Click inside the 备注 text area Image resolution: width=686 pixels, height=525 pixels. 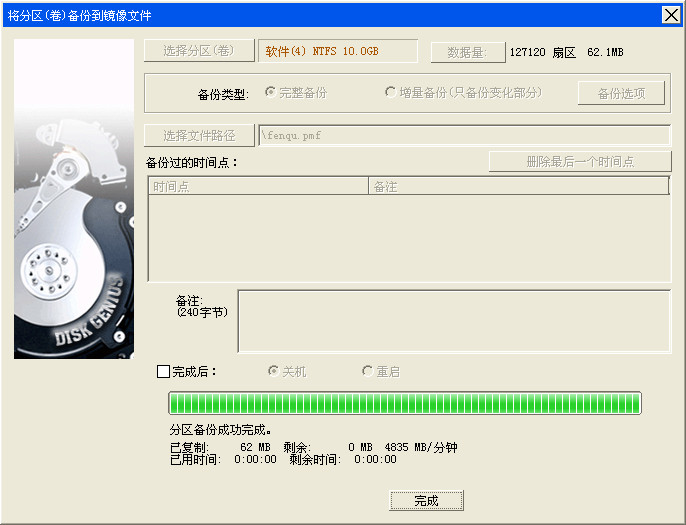tap(454, 321)
